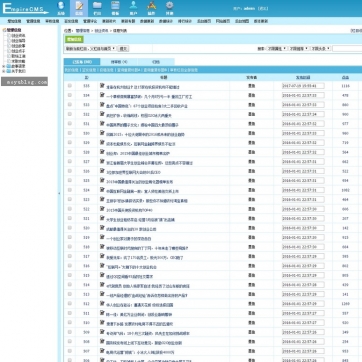
Task: Open 管理评论 in the secondary menu bar
Action: click(x=90, y=21)
